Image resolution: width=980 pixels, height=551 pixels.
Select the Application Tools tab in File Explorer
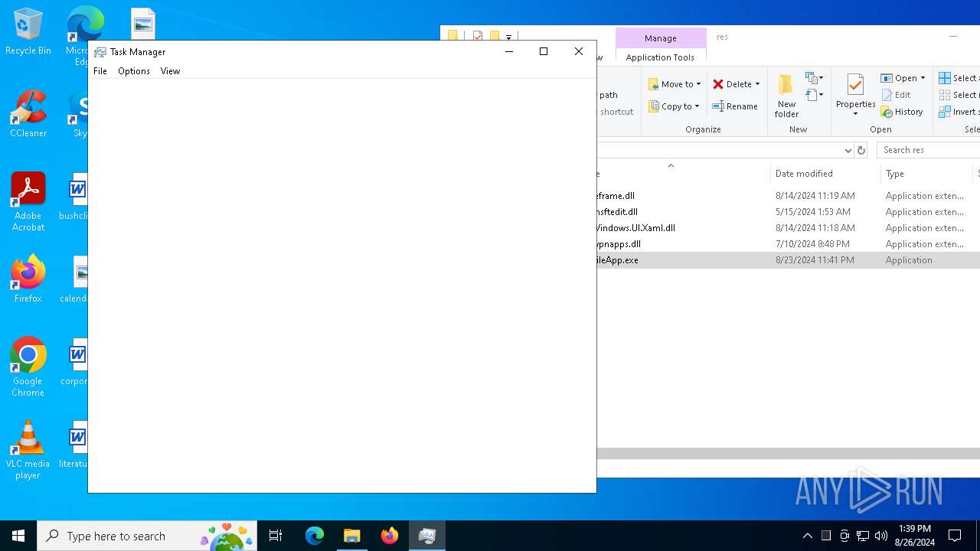pos(660,57)
